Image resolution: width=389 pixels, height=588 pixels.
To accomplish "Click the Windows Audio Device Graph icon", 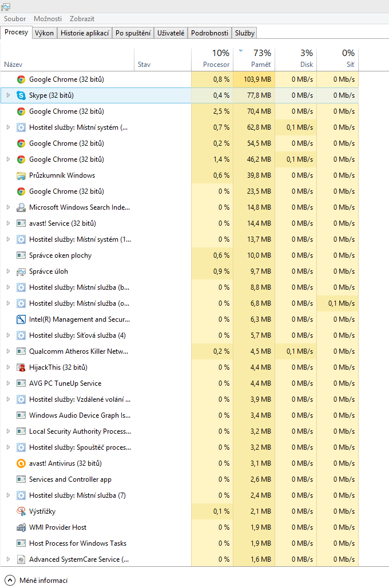I will click(21, 415).
